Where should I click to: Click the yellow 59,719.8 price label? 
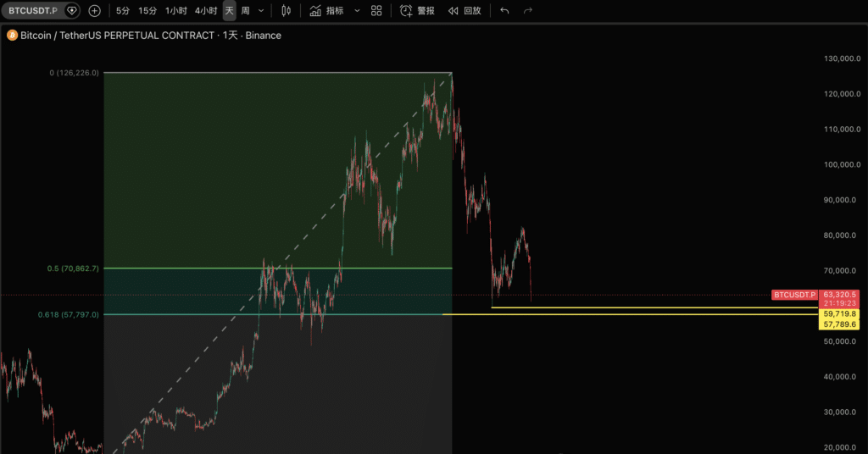(x=839, y=313)
